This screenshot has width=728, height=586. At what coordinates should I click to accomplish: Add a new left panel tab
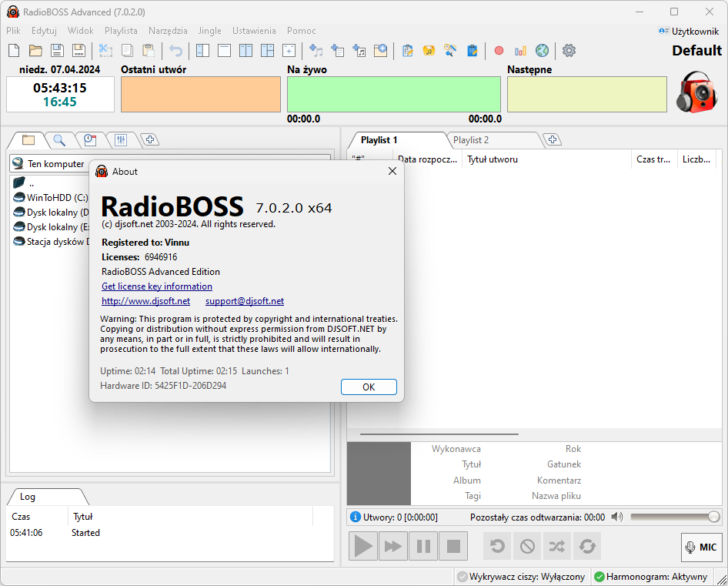(149, 139)
